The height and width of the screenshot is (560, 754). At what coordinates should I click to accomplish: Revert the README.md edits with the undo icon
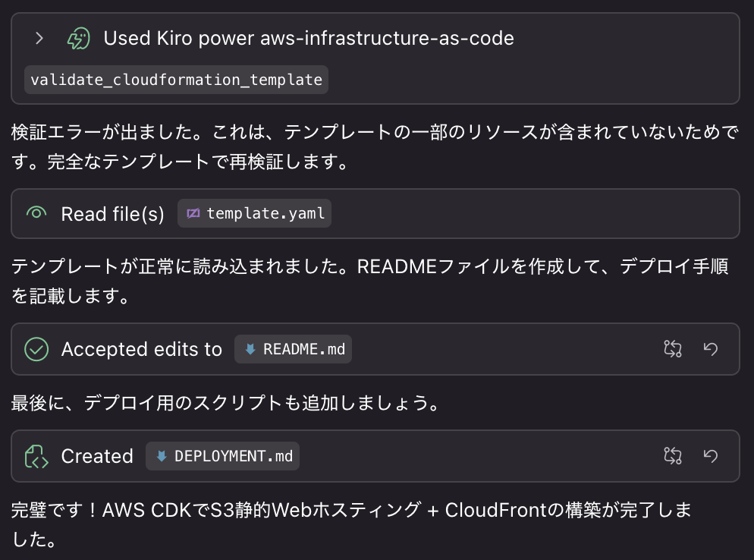711,349
